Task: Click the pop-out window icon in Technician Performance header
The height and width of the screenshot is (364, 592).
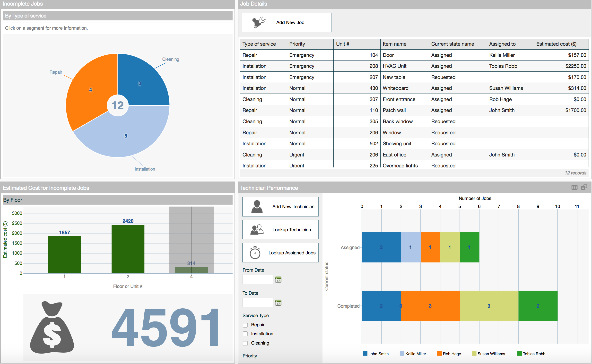Action: pyautogui.click(x=584, y=187)
